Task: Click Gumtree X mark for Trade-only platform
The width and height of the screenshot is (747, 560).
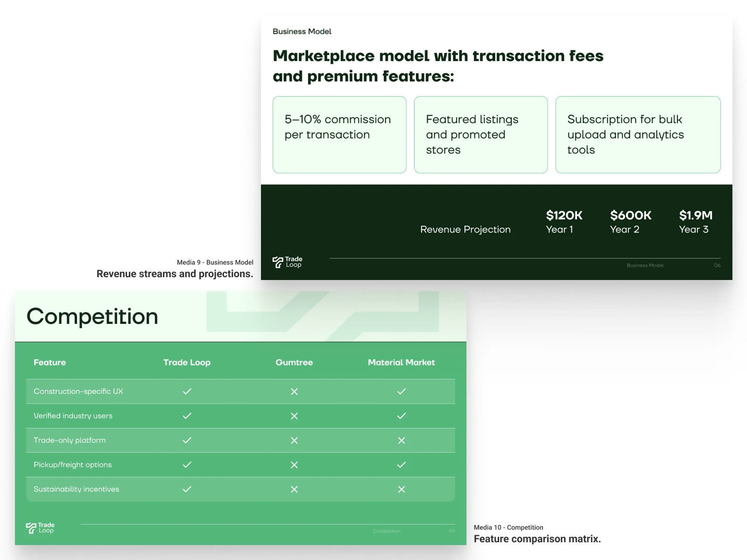Action: pos(294,441)
